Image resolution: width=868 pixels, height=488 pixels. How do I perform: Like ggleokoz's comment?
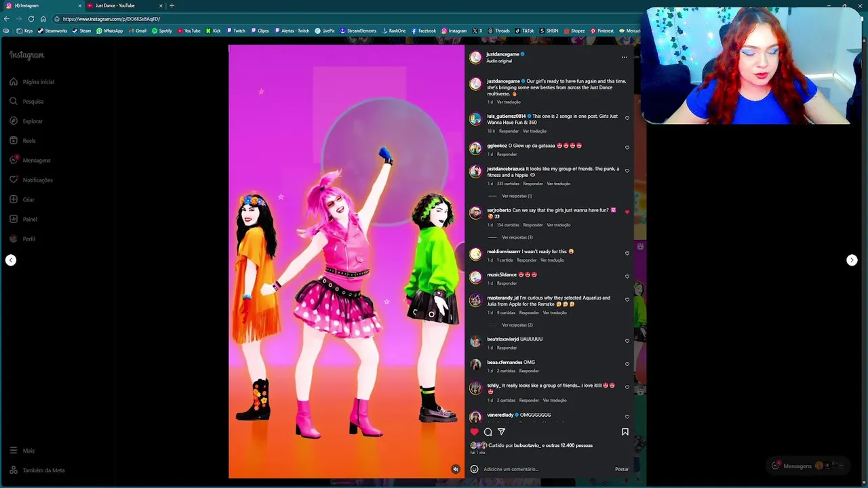[627, 147]
